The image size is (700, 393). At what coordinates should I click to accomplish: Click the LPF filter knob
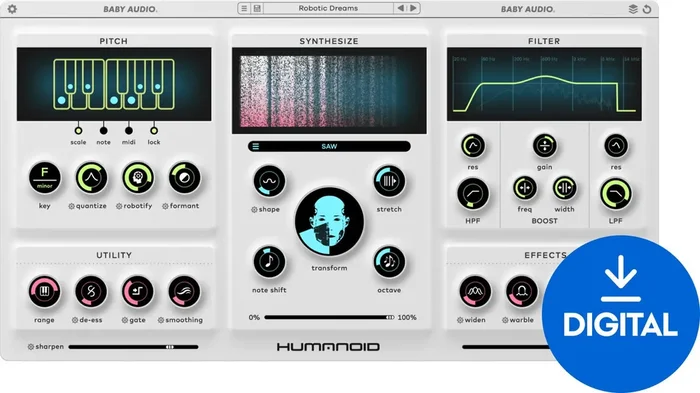point(616,194)
